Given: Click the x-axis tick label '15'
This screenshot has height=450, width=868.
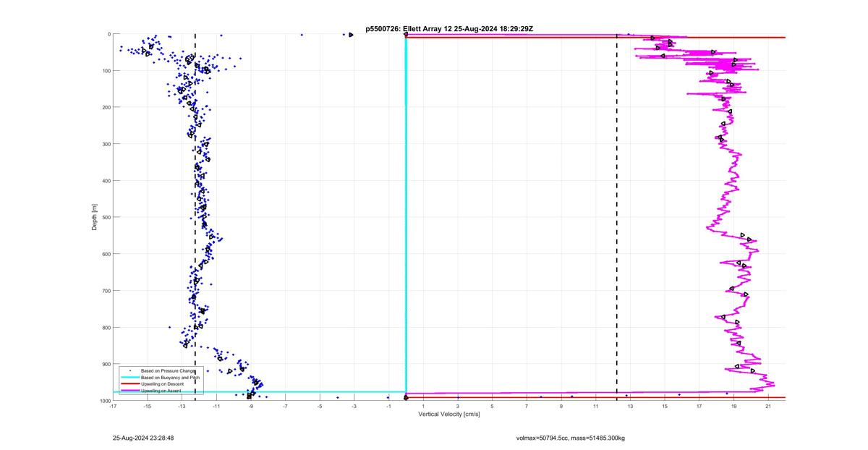Looking at the screenshot, I should (x=665, y=407).
